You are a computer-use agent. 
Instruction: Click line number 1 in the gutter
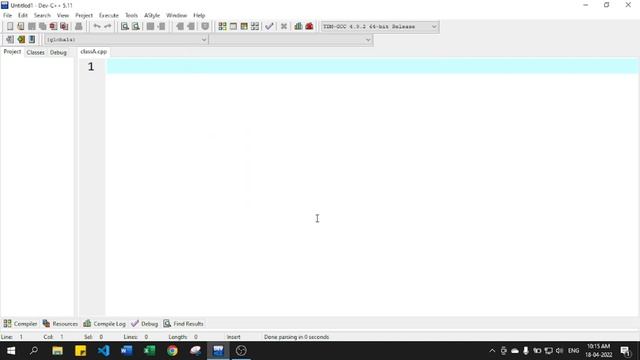tap(91, 67)
